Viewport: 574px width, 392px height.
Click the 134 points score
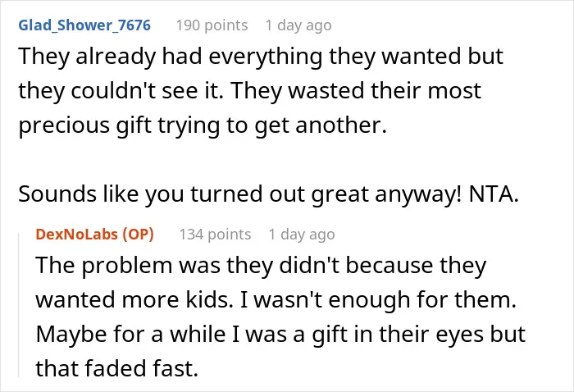pyautogui.click(x=215, y=235)
